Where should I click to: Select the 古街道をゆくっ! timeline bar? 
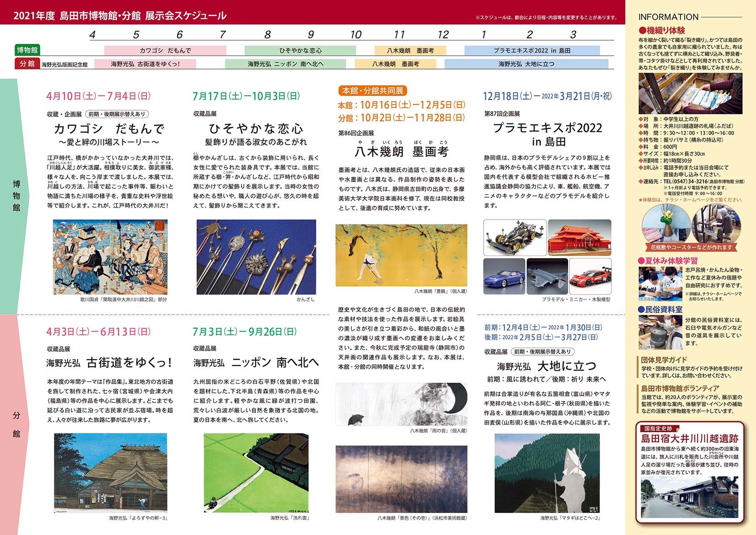pyautogui.click(x=145, y=64)
